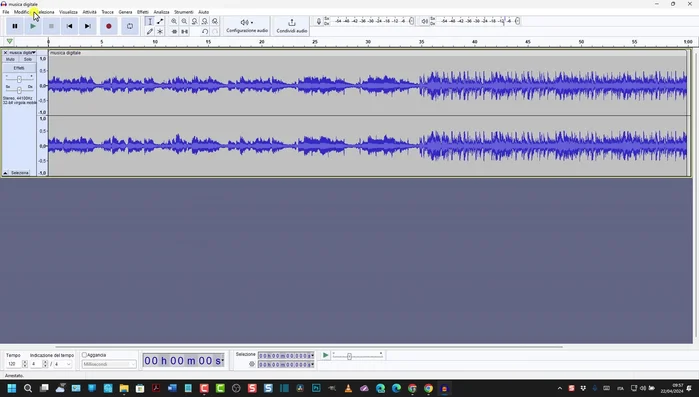Open the Genera menu
This screenshot has width=699, height=397.
pos(125,12)
